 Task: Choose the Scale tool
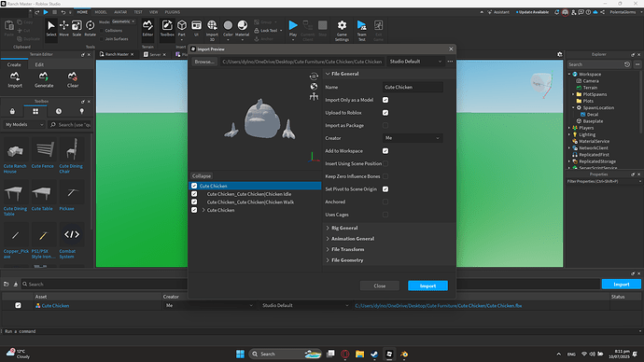pyautogui.click(x=77, y=29)
